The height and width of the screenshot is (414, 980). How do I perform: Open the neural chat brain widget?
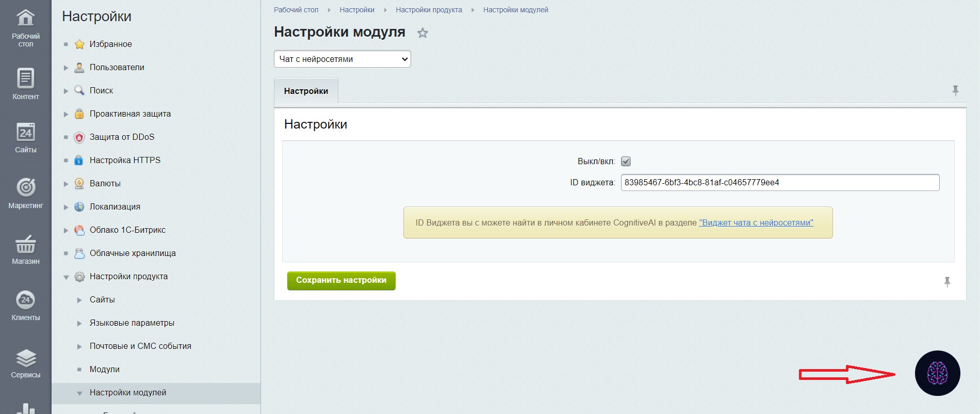tap(937, 373)
